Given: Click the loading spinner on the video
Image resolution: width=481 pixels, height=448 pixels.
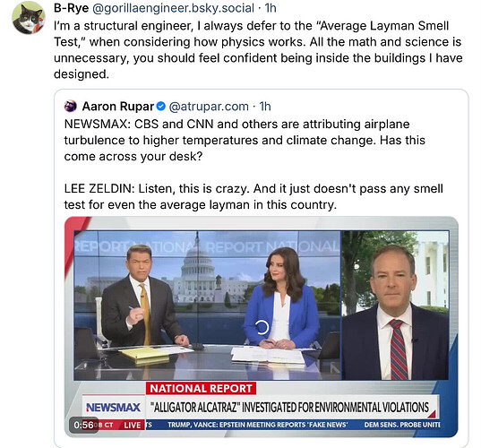Looking at the screenshot, I should [262, 327].
